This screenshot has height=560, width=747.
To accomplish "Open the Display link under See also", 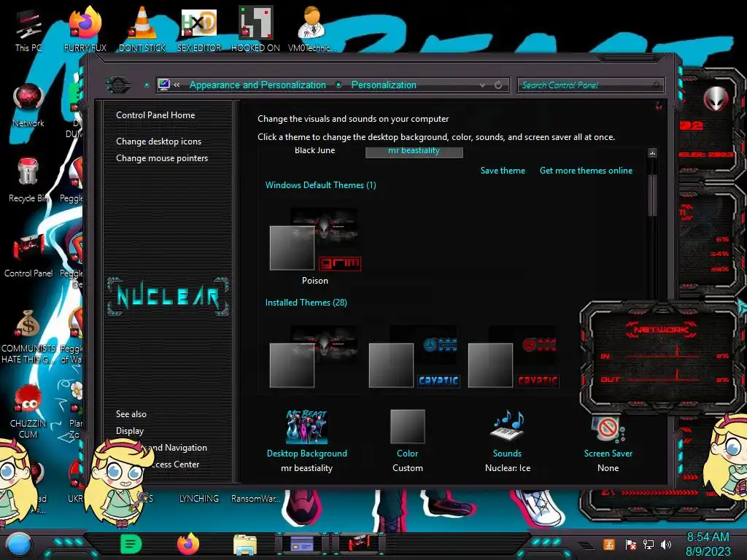I will (130, 431).
